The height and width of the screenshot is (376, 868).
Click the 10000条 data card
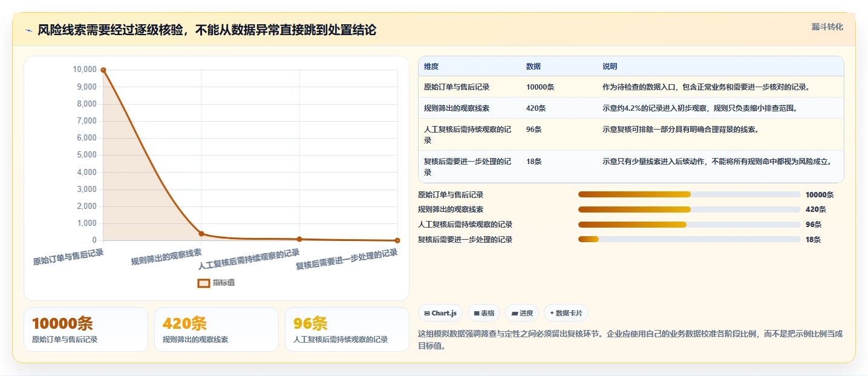86,329
